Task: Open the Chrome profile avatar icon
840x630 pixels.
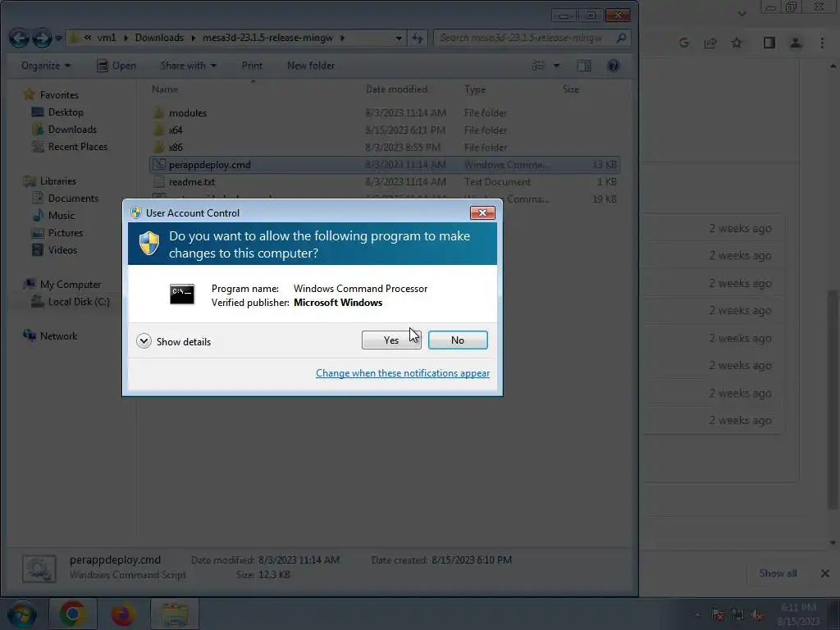Action: pyautogui.click(x=796, y=43)
